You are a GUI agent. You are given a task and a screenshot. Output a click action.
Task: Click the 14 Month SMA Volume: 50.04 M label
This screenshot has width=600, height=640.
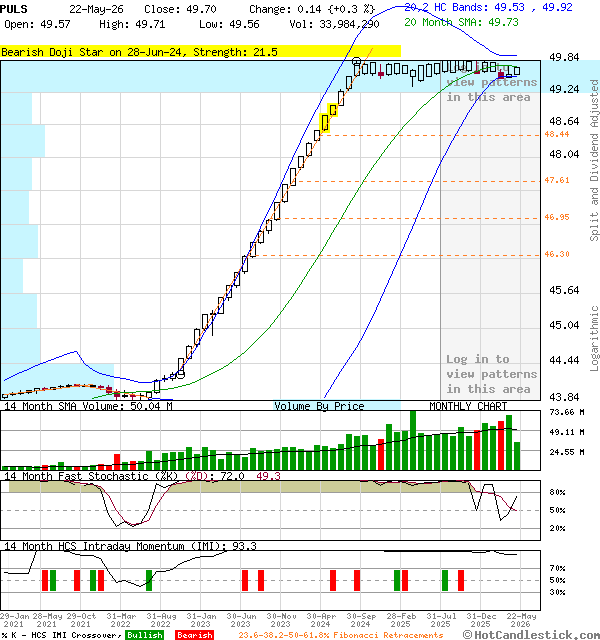pos(88,406)
